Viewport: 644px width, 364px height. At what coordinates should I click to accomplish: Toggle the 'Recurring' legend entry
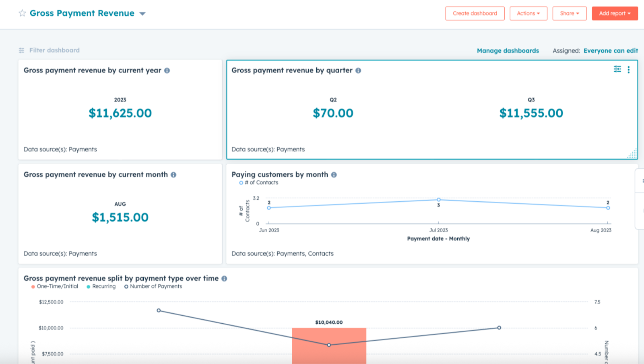pyautogui.click(x=101, y=286)
